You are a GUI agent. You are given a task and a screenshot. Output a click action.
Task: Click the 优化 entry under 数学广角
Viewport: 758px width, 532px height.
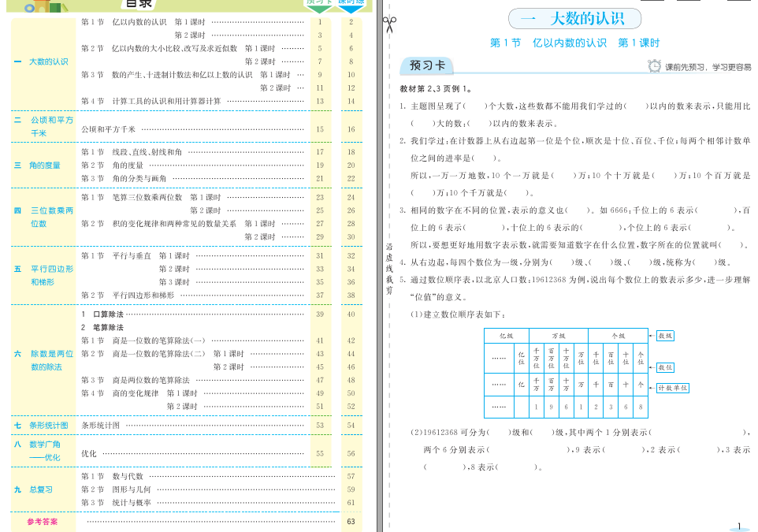tap(89, 454)
